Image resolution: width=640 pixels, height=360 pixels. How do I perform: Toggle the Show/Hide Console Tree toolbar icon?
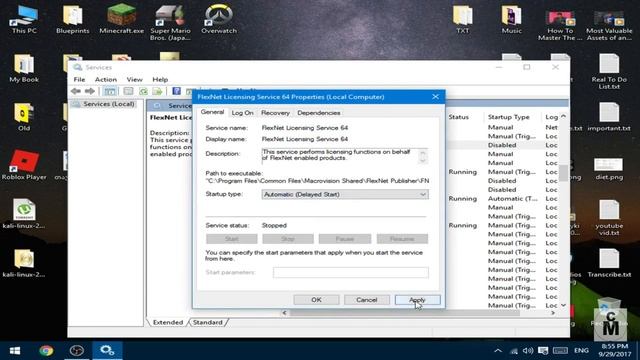tap(110, 91)
